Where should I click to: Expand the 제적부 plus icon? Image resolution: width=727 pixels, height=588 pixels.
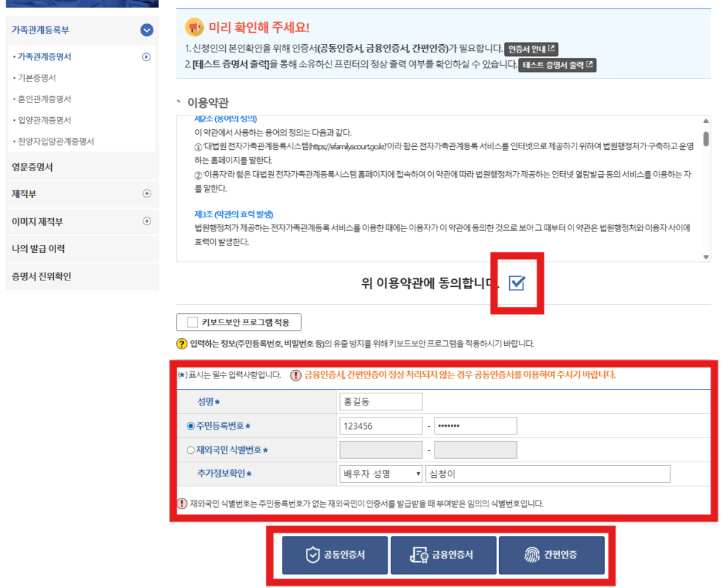[x=147, y=193]
